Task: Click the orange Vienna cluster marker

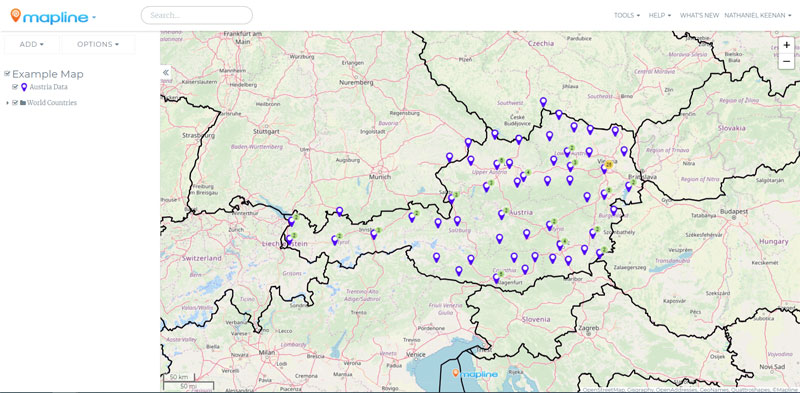Action: pos(608,164)
